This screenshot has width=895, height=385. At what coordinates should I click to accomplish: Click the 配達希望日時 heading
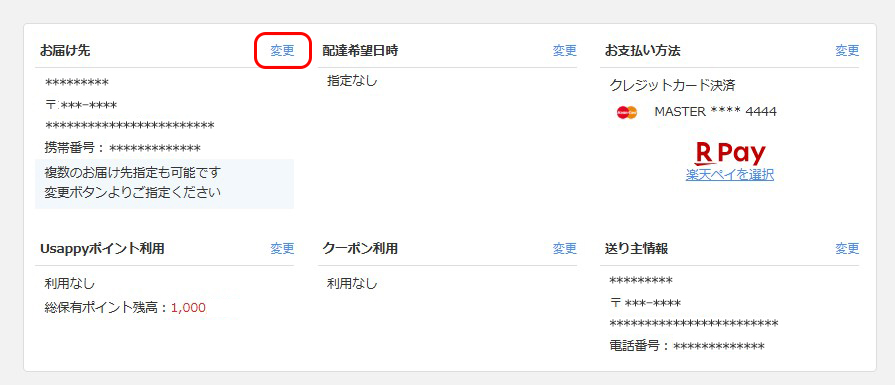pos(360,51)
